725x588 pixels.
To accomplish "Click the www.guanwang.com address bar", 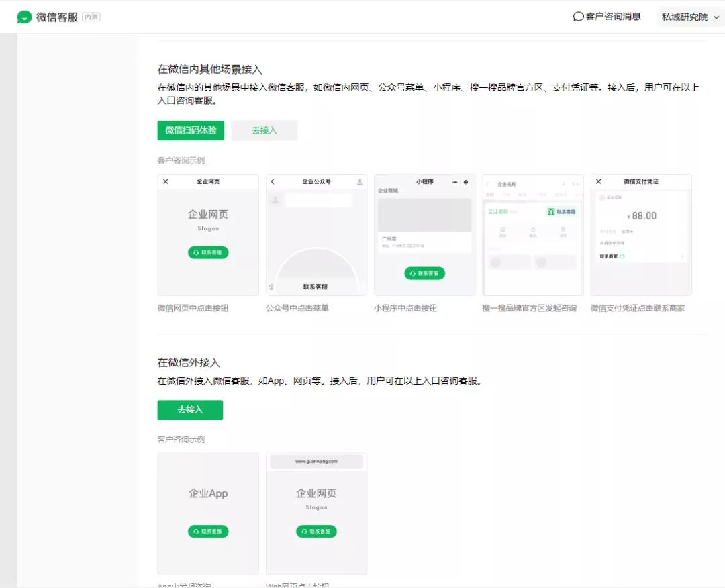I will pyautogui.click(x=316, y=462).
